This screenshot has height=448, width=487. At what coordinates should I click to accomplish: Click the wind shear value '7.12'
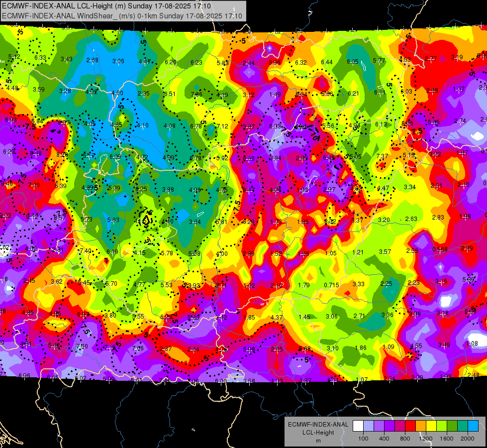tap(222, 126)
